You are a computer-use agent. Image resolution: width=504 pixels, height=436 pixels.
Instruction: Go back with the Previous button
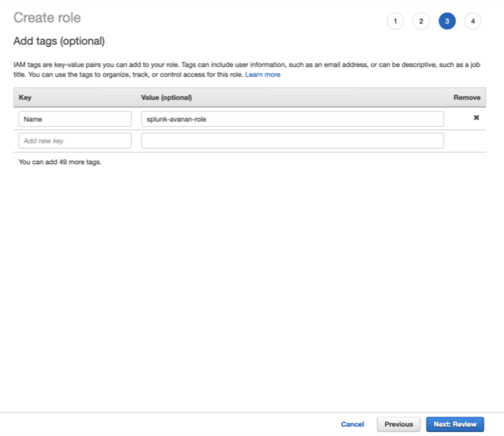pos(399,424)
